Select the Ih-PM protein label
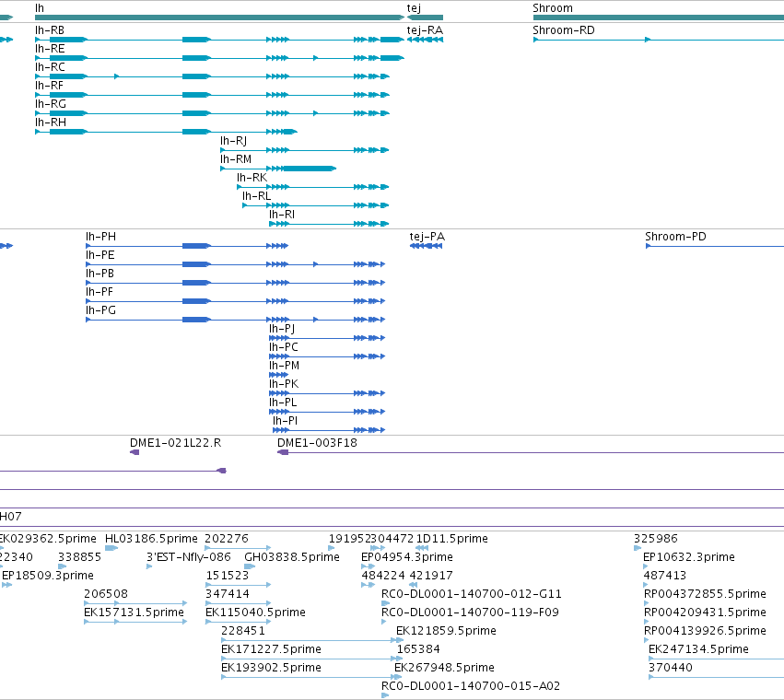 [x=284, y=366]
